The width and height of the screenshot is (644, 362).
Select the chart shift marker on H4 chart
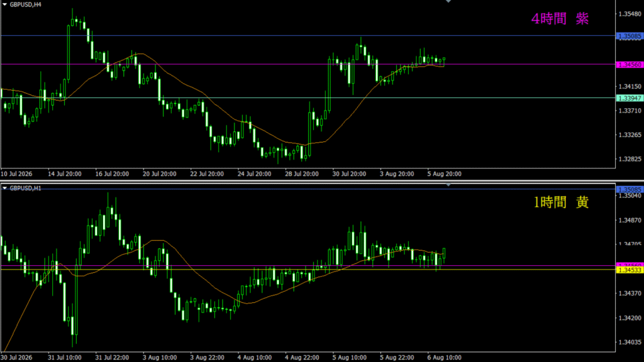point(448,1)
